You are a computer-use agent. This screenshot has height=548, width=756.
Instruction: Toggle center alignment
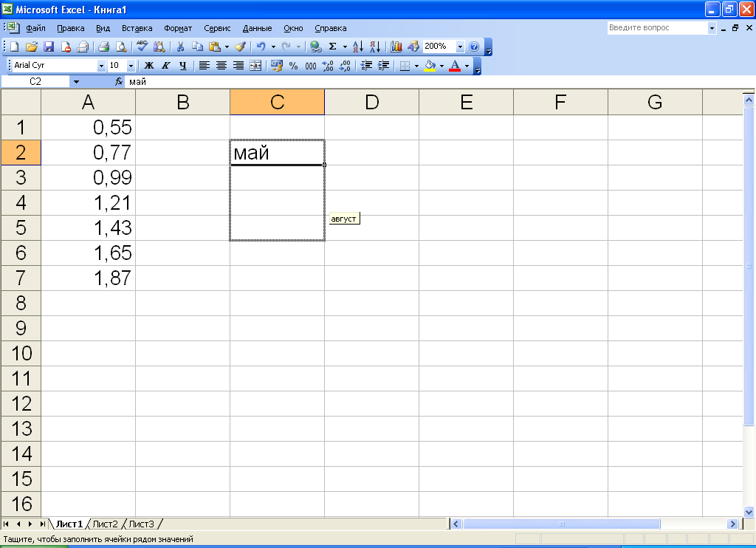[221, 66]
